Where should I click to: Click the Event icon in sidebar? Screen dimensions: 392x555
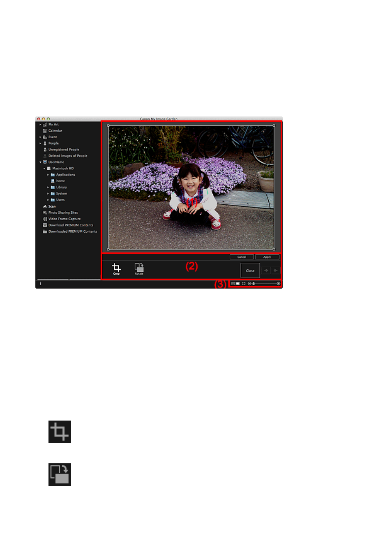tap(45, 137)
